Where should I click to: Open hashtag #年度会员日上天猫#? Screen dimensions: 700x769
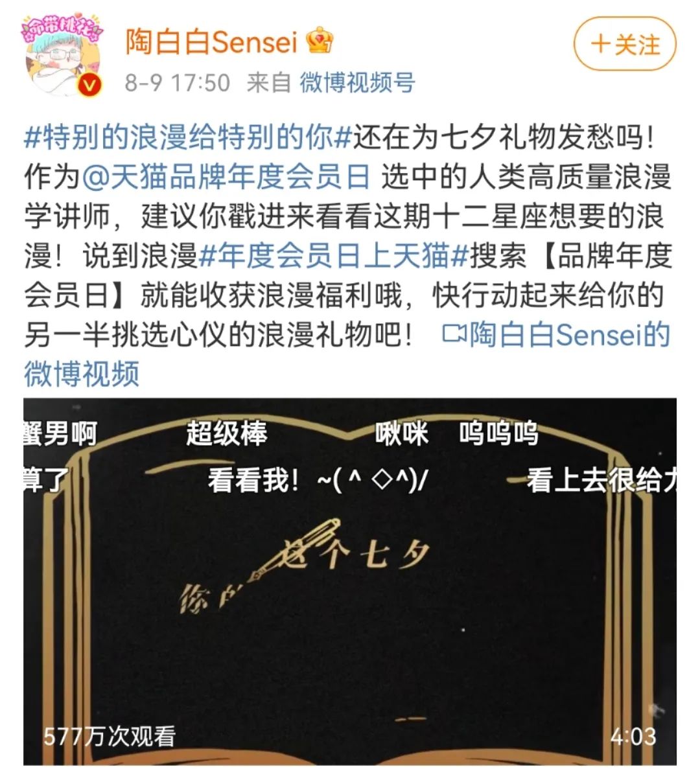coord(334,255)
